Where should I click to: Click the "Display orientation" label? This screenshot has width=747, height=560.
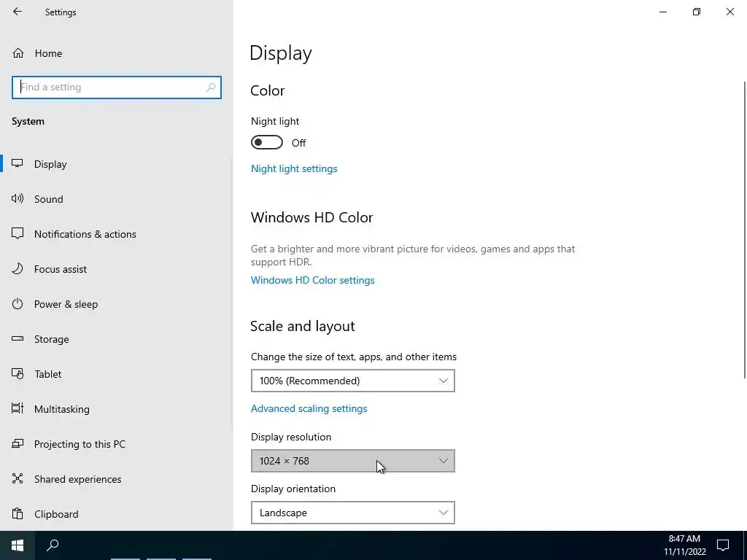(293, 489)
